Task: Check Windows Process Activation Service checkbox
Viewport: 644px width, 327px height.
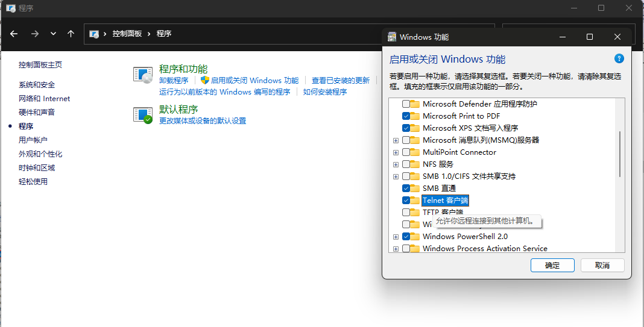Action: pyautogui.click(x=406, y=248)
